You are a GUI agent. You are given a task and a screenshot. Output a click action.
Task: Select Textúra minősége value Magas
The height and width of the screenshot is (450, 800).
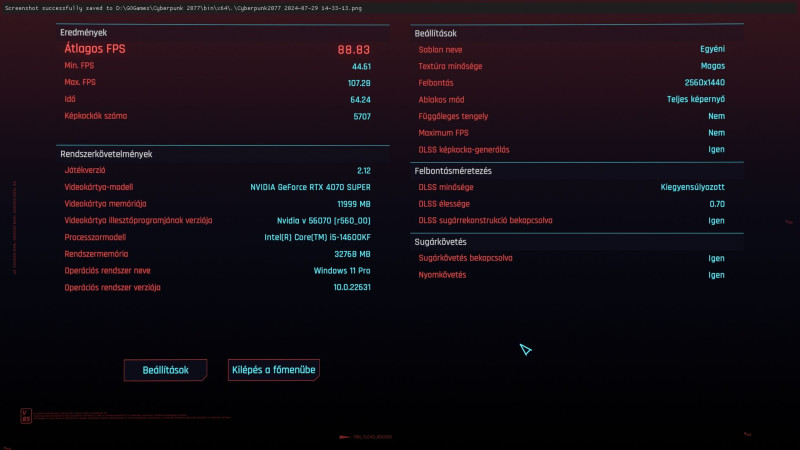coord(713,66)
